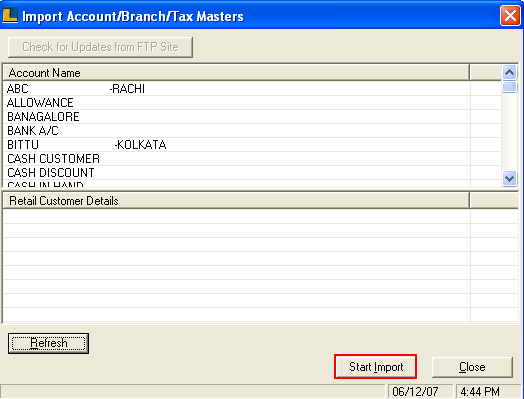524x399 pixels.
Task: Click the Refresh button
Action: pyautogui.click(x=48, y=343)
